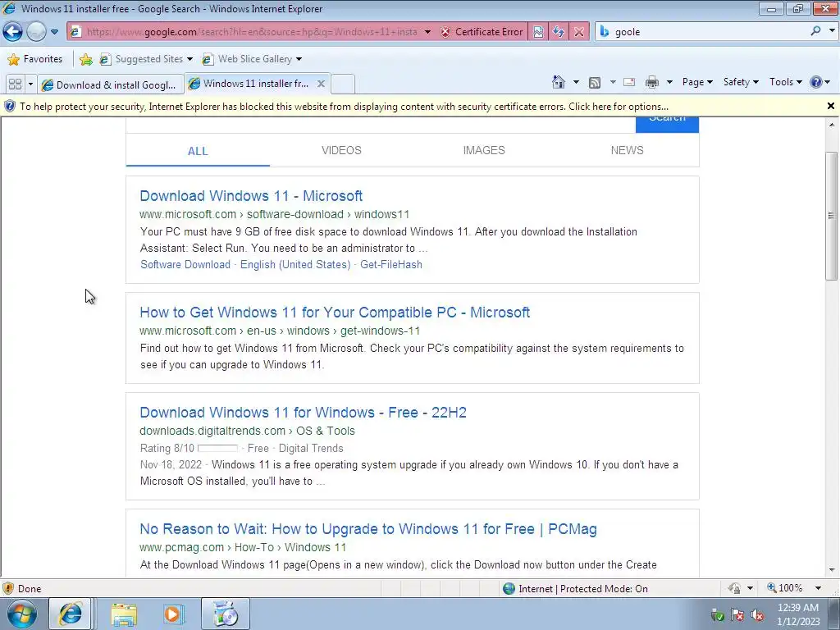Click the Windows Start orb
This screenshot has width=840, height=630.
(21, 614)
